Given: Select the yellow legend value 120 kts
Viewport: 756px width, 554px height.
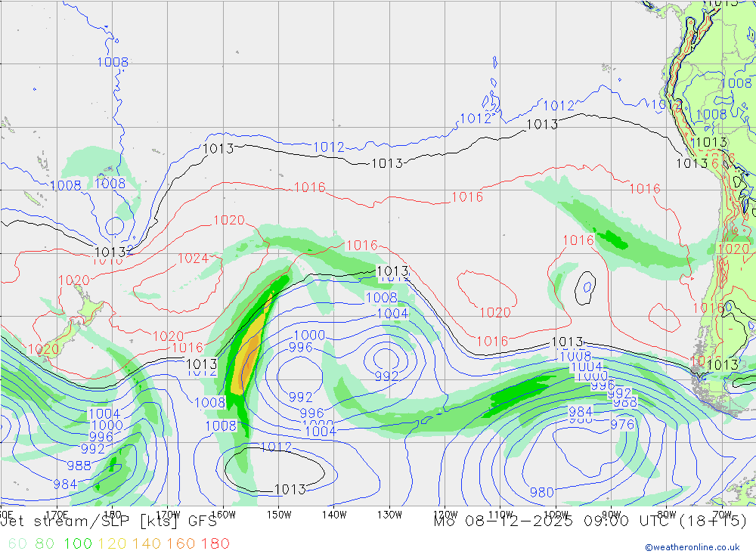Looking at the screenshot, I should click(x=113, y=544).
